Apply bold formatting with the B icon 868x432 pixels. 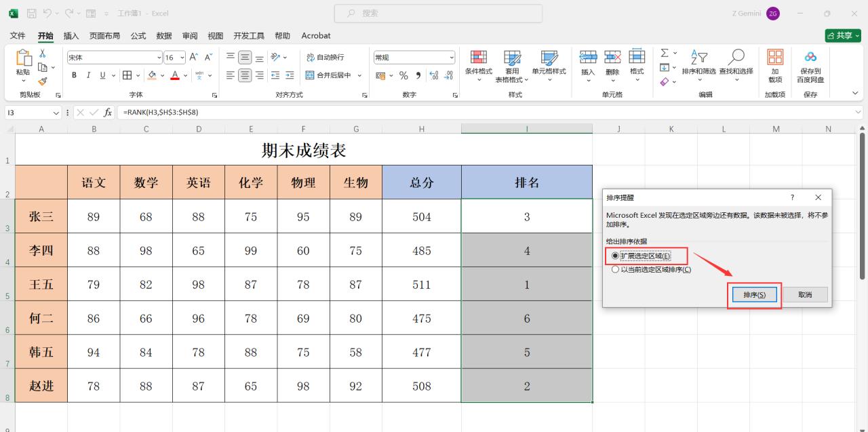(74, 75)
